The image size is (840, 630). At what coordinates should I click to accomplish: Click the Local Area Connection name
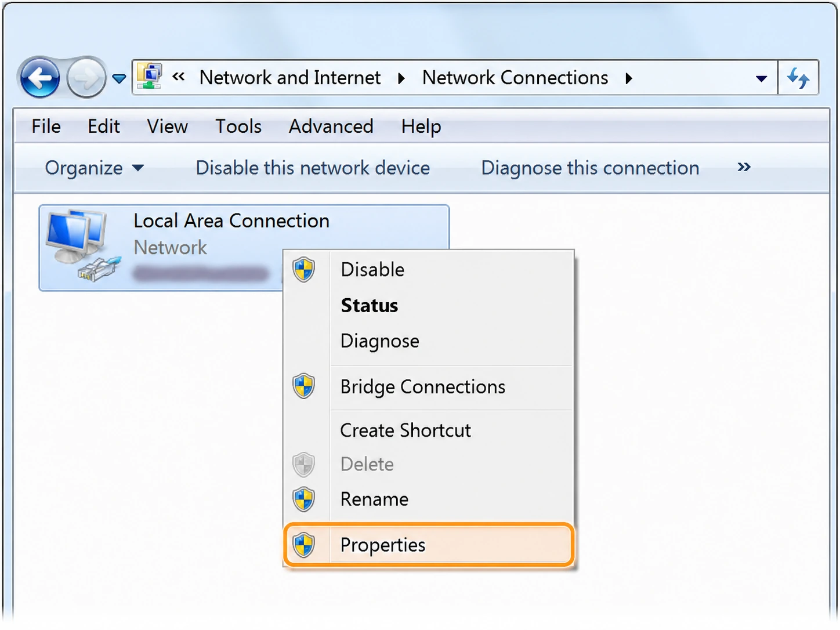(x=231, y=221)
